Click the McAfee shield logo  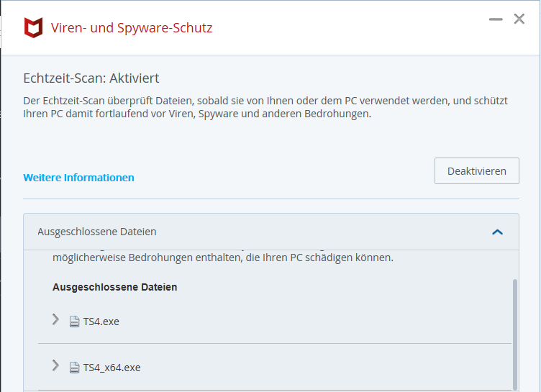(34, 27)
